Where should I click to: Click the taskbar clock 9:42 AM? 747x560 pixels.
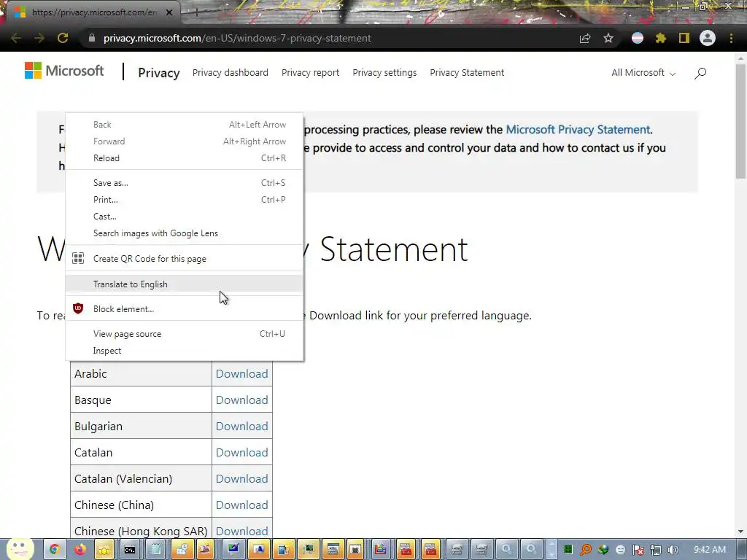[x=709, y=550]
